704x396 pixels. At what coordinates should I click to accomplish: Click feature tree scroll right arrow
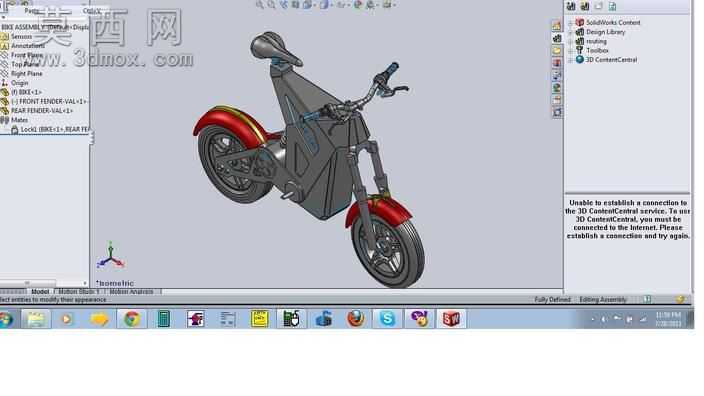tap(85, 283)
